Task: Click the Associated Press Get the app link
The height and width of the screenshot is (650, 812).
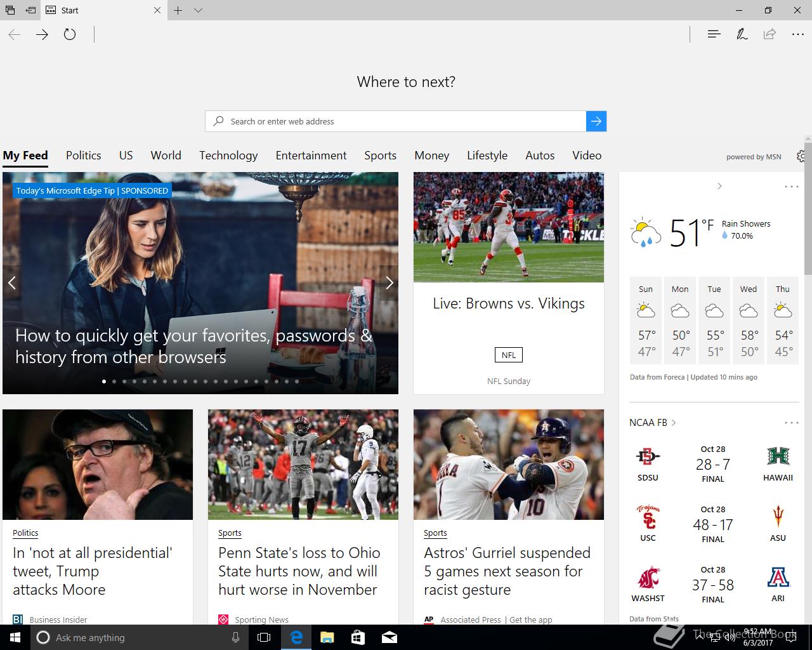Action: click(530, 620)
